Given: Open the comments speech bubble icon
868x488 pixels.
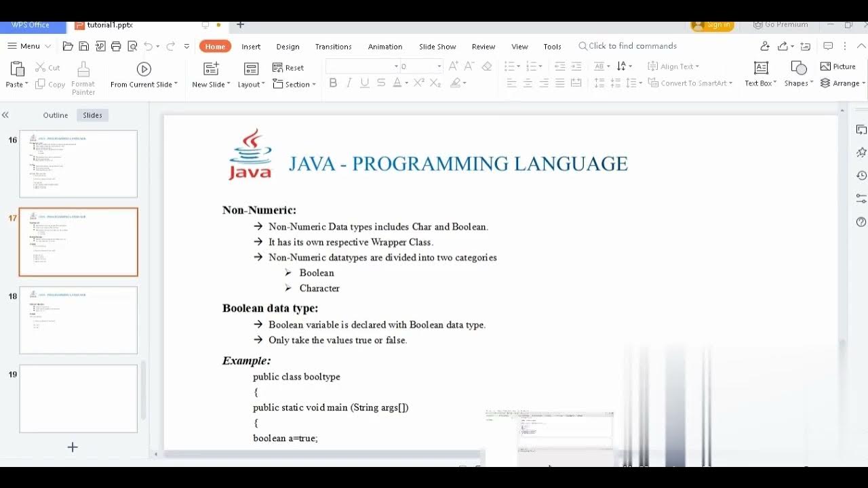Looking at the screenshot, I should click(x=828, y=46).
